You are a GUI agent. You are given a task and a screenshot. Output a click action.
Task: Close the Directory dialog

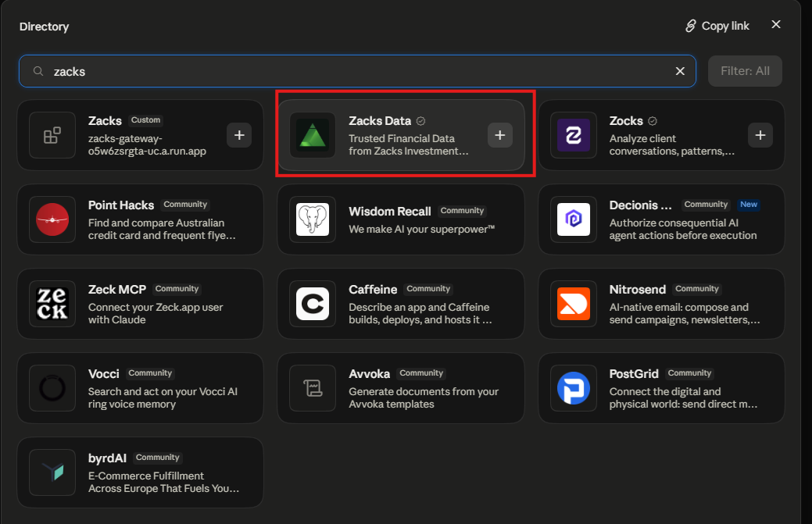click(776, 24)
